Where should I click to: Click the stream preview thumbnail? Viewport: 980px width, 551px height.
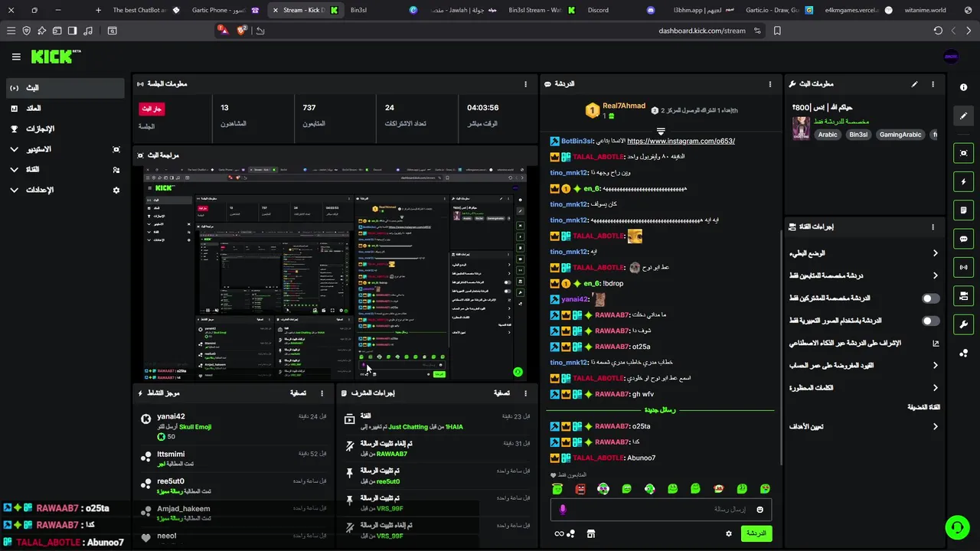coord(335,273)
